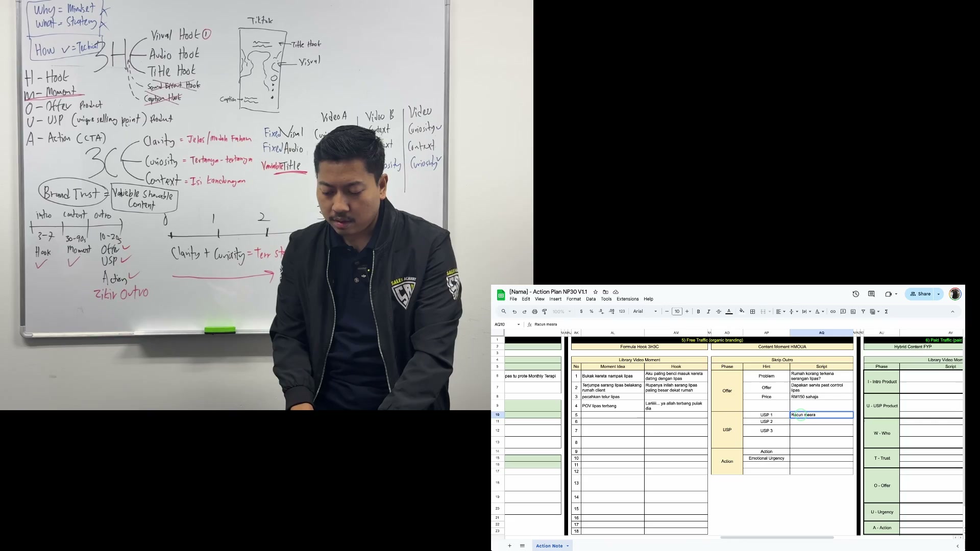The height and width of the screenshot is (551, 980).
Task: Open the font family Arial dropdown
Action: [645, 311]
